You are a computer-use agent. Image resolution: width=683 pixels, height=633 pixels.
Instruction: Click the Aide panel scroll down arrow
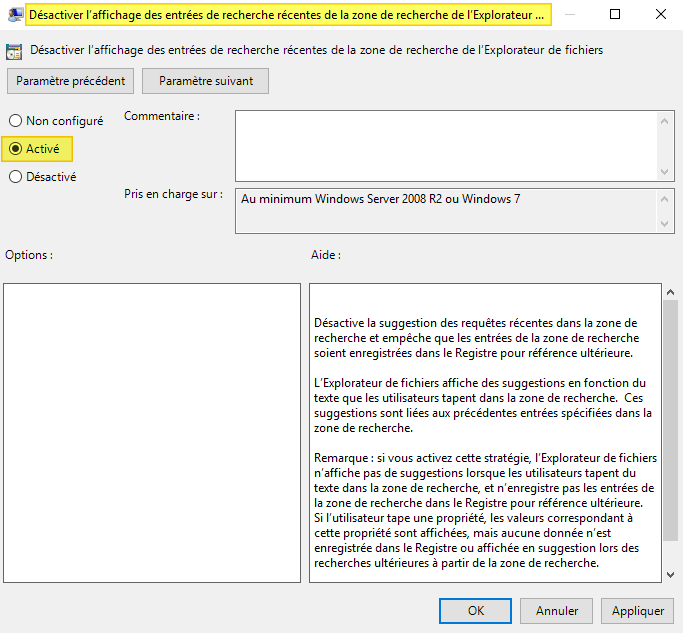(x=670, y=575)
